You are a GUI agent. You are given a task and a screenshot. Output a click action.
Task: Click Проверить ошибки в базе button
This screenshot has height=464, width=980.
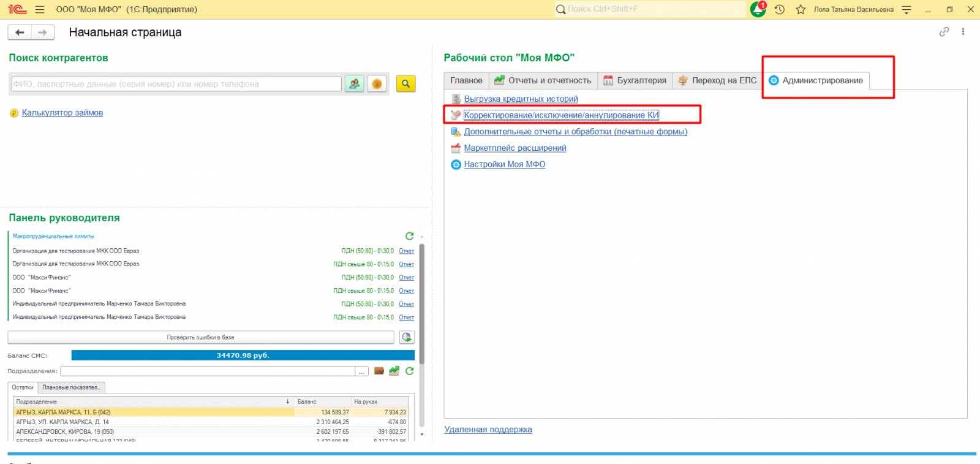[x=201, y=337]
